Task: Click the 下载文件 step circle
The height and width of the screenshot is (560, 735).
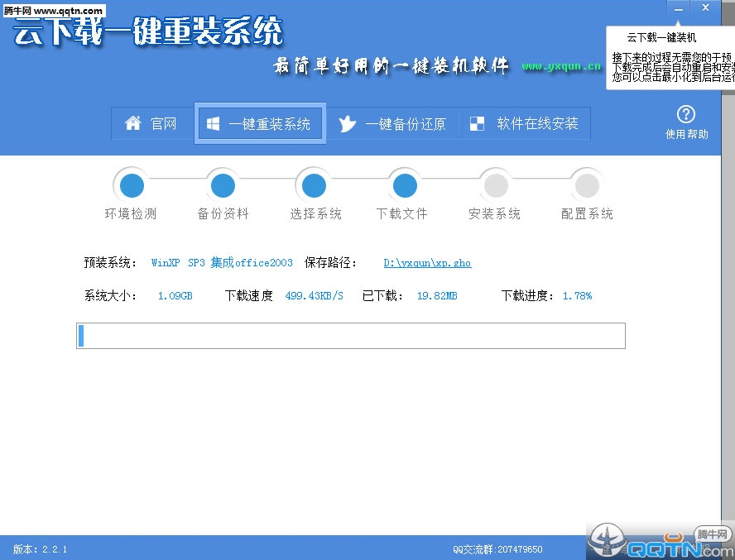Action: pyautogui.click(x=405, y=184)
